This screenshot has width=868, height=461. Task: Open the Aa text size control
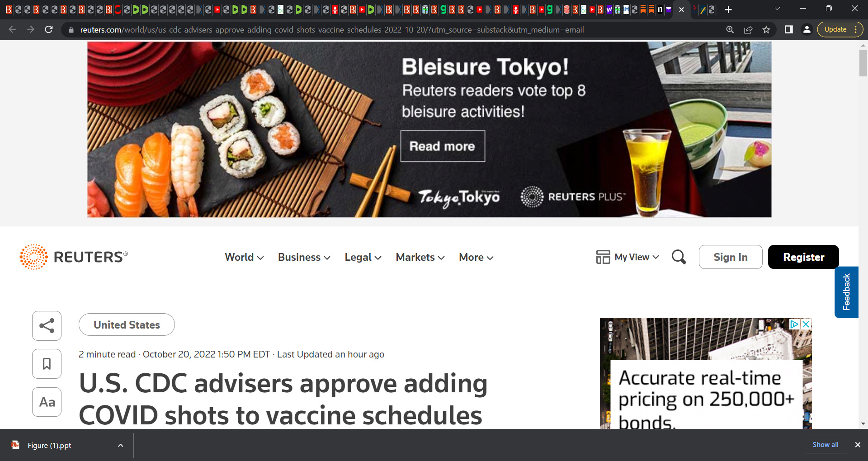(x=47, y=402)
